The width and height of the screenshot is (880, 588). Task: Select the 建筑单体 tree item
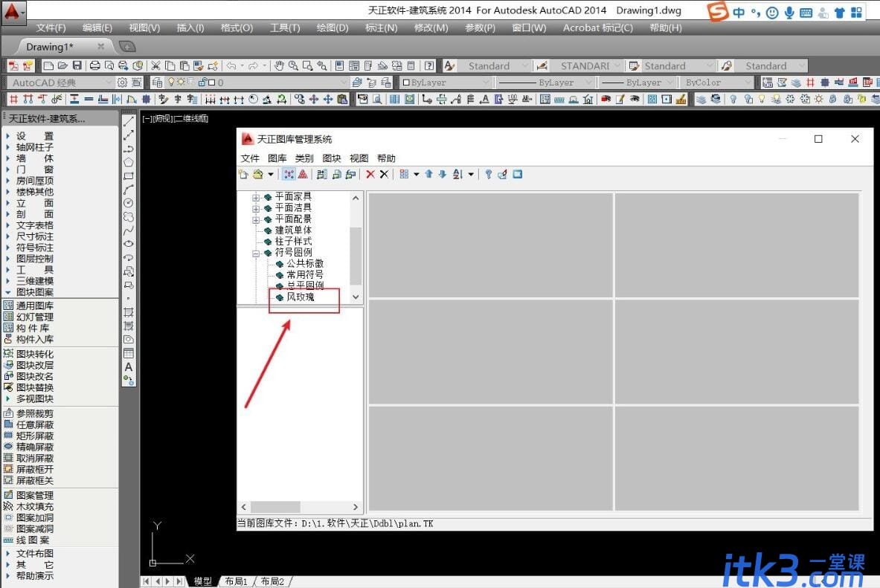[x=293, y=230]
